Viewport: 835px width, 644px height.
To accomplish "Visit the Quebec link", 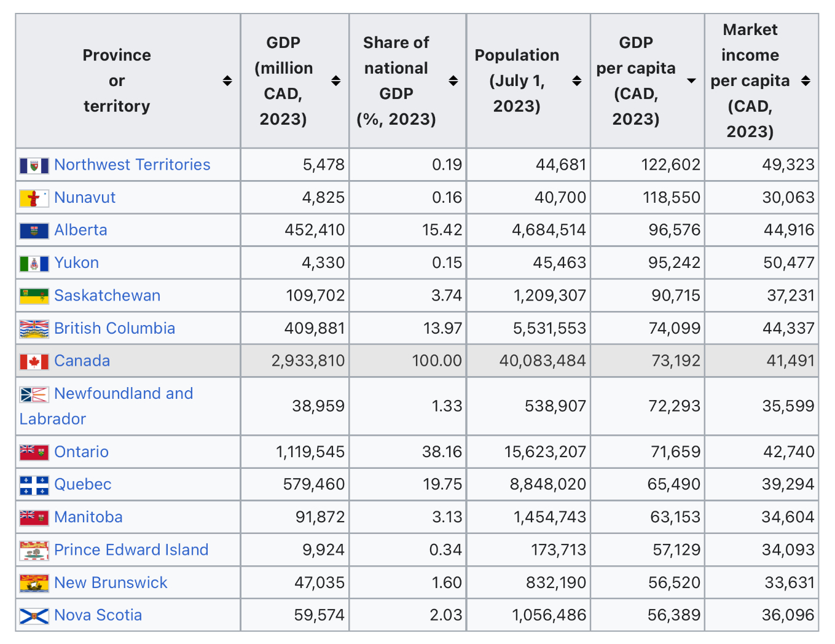I will [x=82, y=484].
